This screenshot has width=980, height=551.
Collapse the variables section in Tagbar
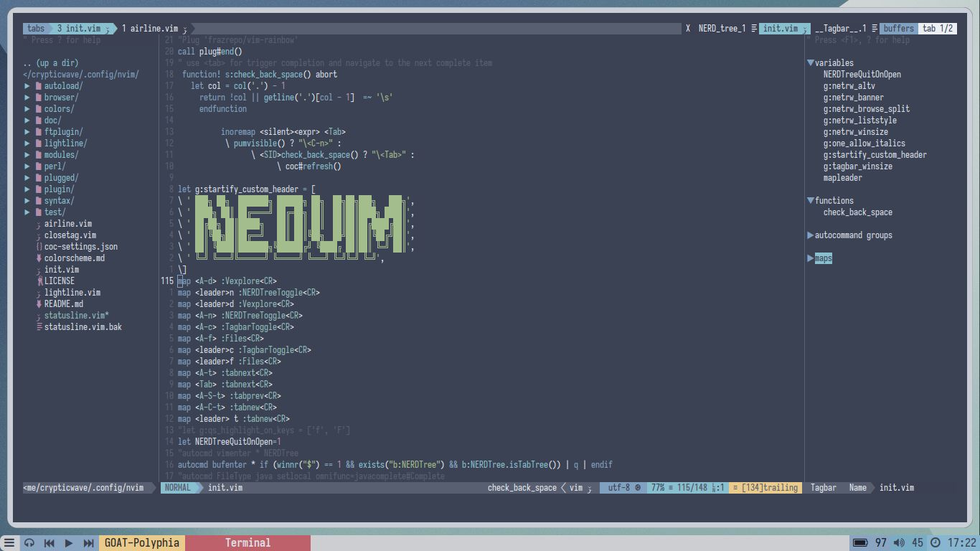click(x=811, y=63)
